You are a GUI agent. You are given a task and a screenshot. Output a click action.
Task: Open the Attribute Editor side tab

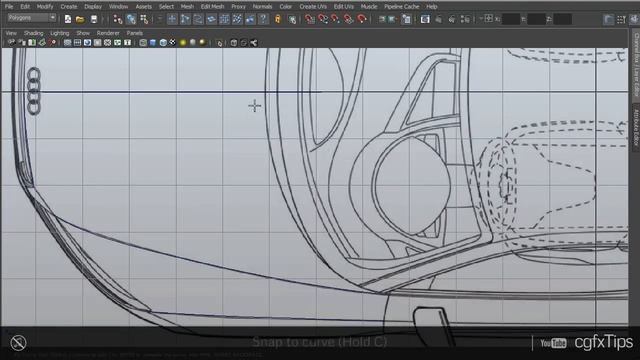click(636, 127)
